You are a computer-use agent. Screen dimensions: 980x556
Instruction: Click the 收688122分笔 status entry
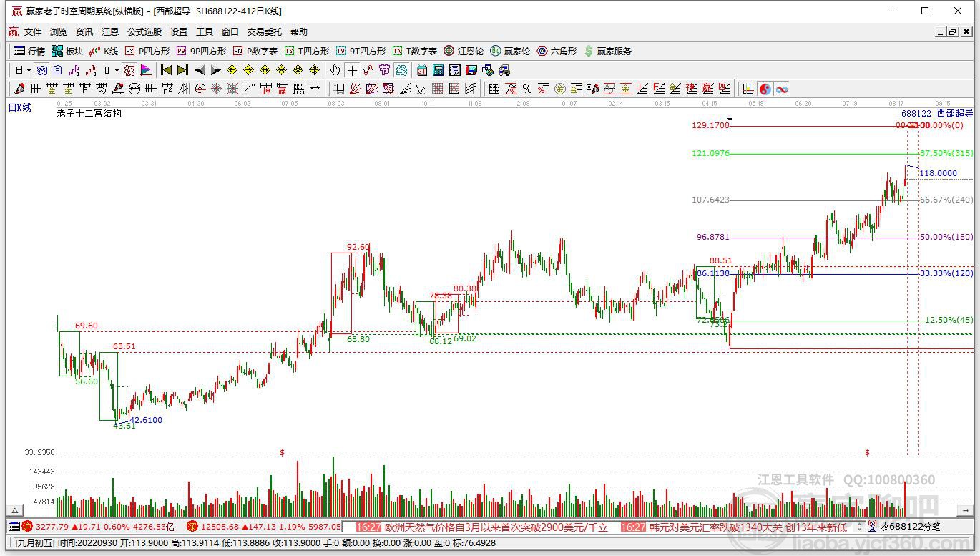[x=910, y=527]
